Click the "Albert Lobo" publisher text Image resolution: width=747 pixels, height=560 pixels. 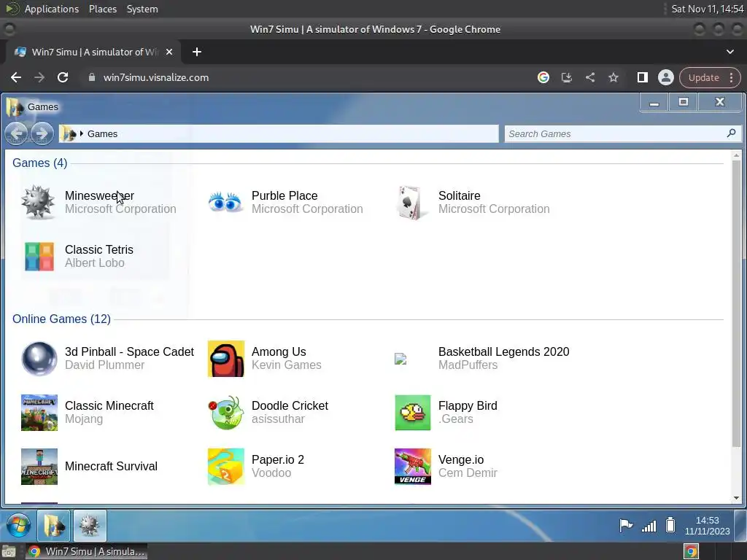coord(94,262)
